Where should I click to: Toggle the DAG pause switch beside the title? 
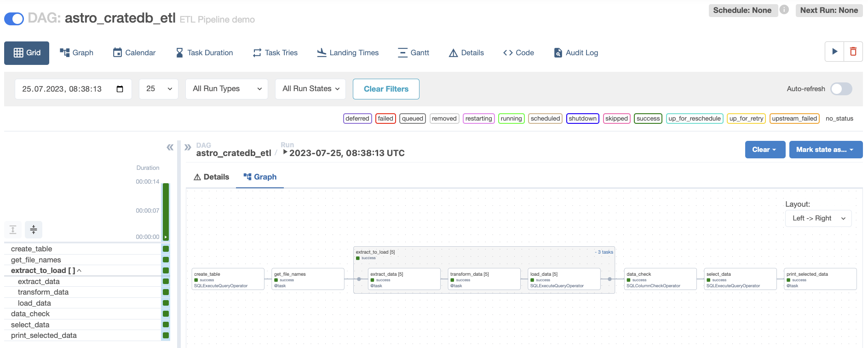[x=14, y=19]
